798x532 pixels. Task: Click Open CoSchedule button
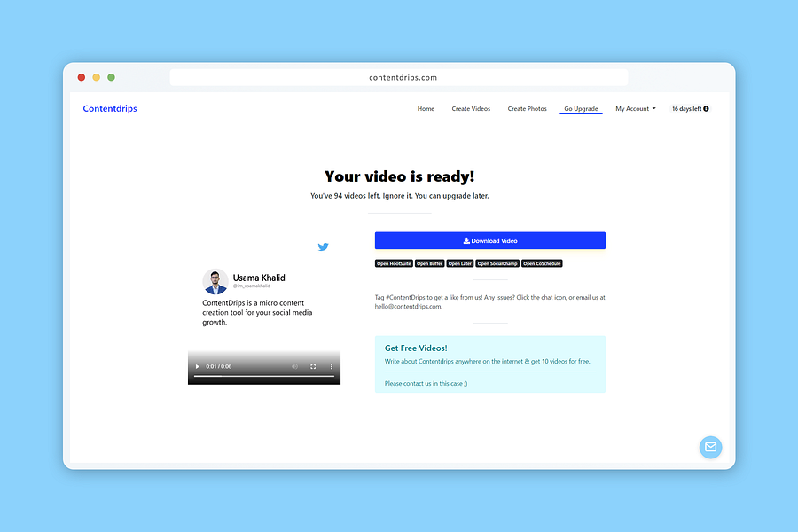coord(542,263)
